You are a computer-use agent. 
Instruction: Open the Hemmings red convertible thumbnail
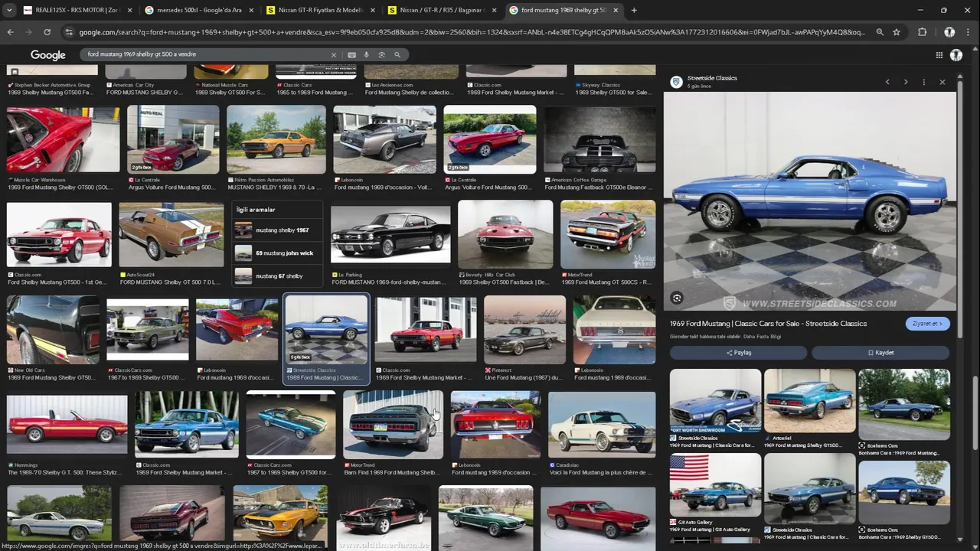(67, 425)
